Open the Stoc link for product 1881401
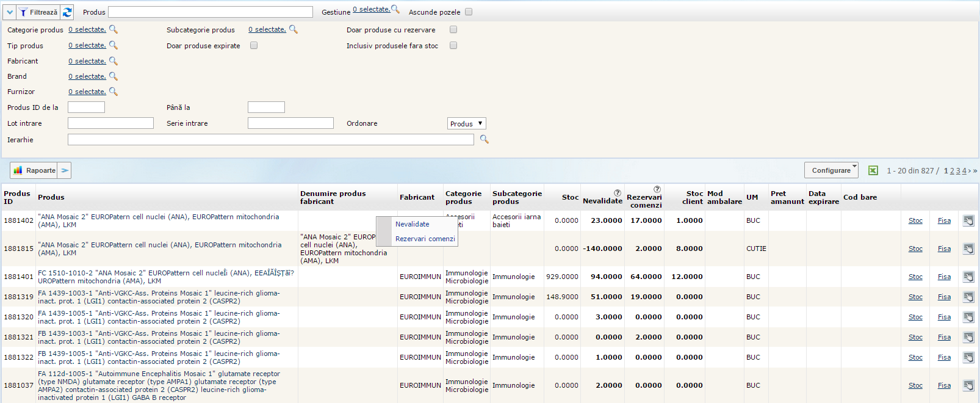Image resolution: width=980 pixels, height=403 pixels. tap(915, 277)
